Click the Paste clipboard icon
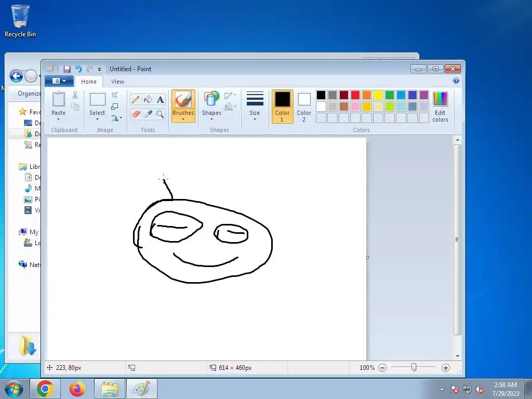532x399 pixels. 58,99
